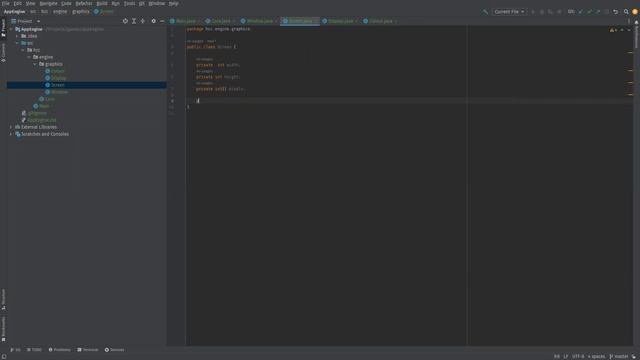Toggle the Project tool window side tab
Screen dimensions: 640x360
pos(3,28)
